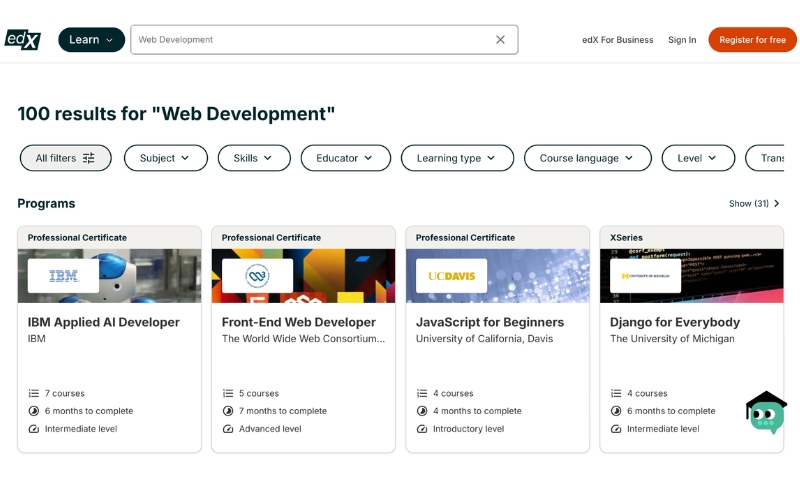Click 'The World Wide Web Consortium...' text
800x500 pixels.
pyautogui.click(x=304, y=339)
